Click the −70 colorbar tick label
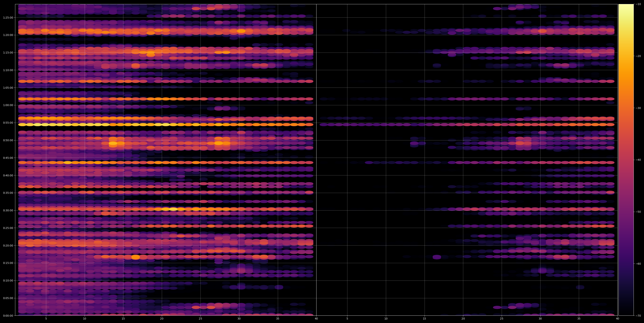Viewport: 644px width, 323px height. click(638, 316)
